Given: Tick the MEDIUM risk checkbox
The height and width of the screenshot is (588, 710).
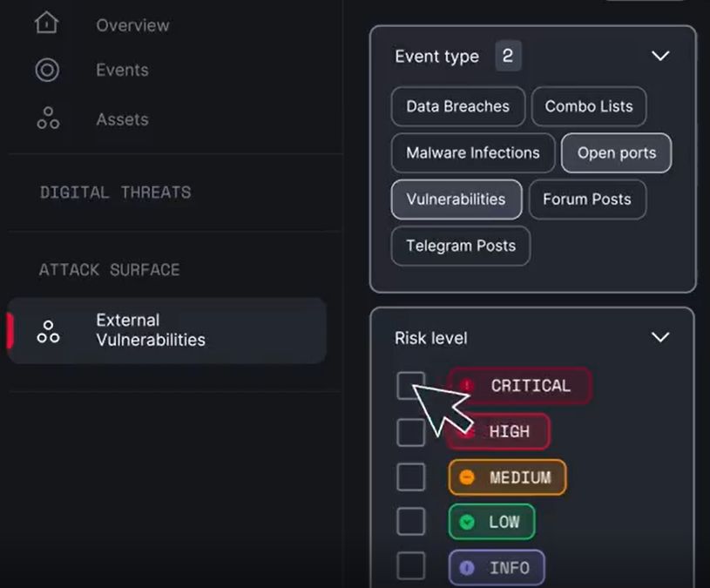Looking at the screenshot, I should 410,477.
